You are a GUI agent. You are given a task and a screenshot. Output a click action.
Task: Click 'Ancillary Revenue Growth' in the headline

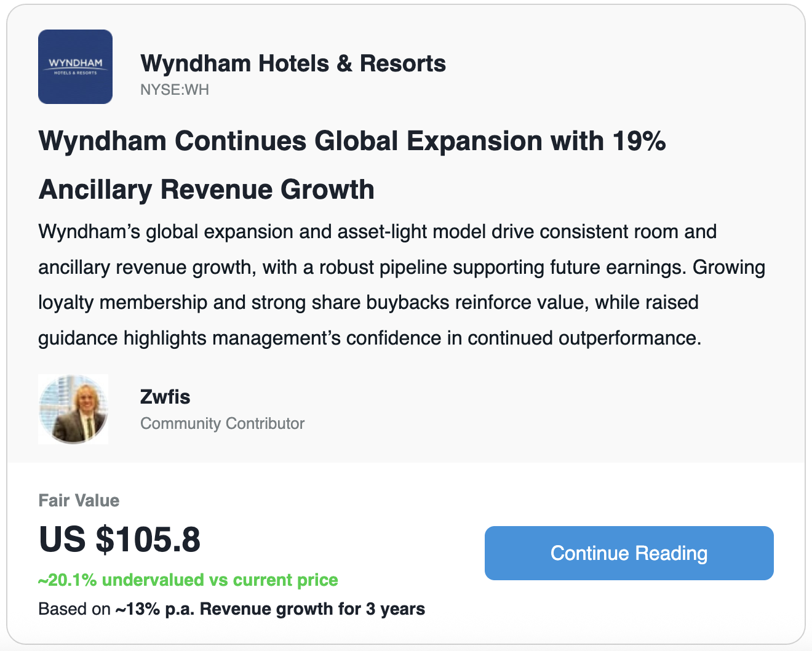click(207, 190)
